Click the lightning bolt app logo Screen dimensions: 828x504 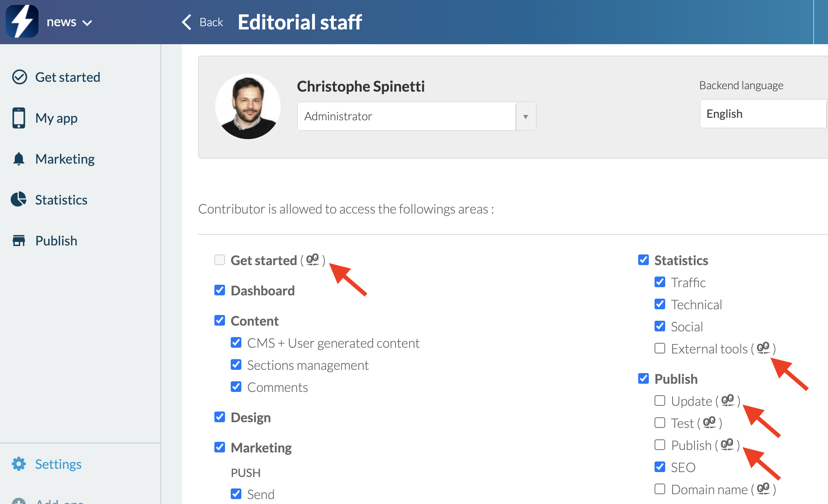22,21
